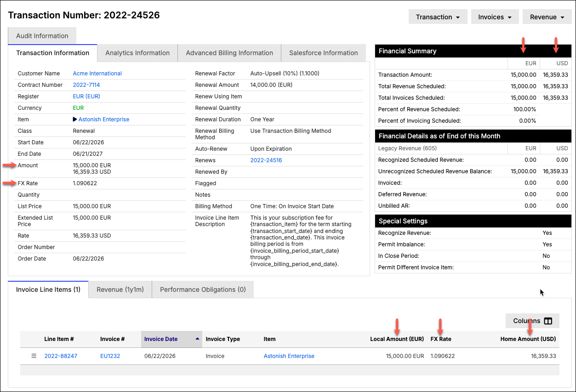576x392 pixels.
Task: Click the Transaction Number 2022-24526 title
Action: [x=84, y=15]
